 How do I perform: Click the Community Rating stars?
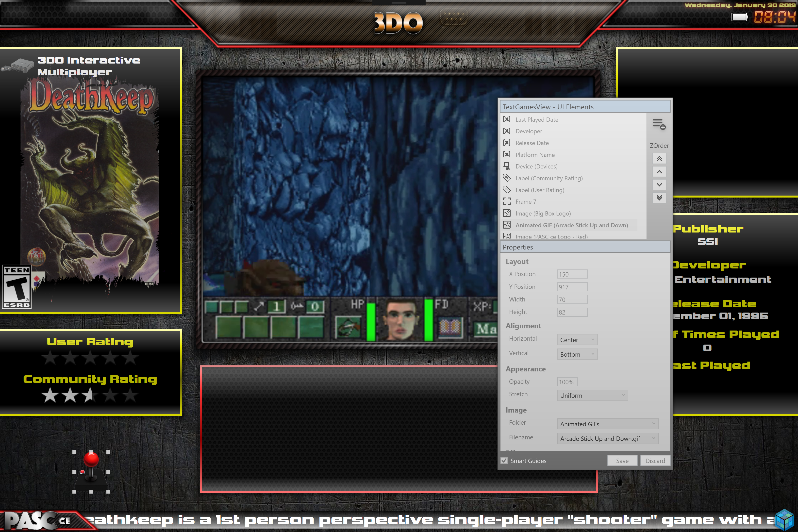(90, 395)
